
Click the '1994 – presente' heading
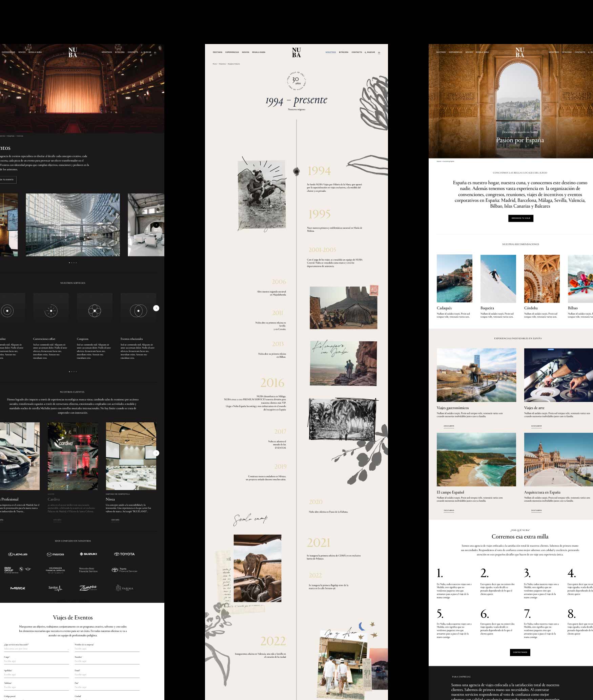click(x=296, y=101)
